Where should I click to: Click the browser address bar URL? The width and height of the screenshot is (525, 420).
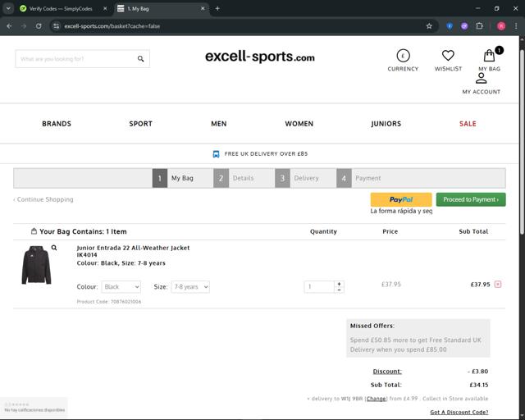click(112, 26)
